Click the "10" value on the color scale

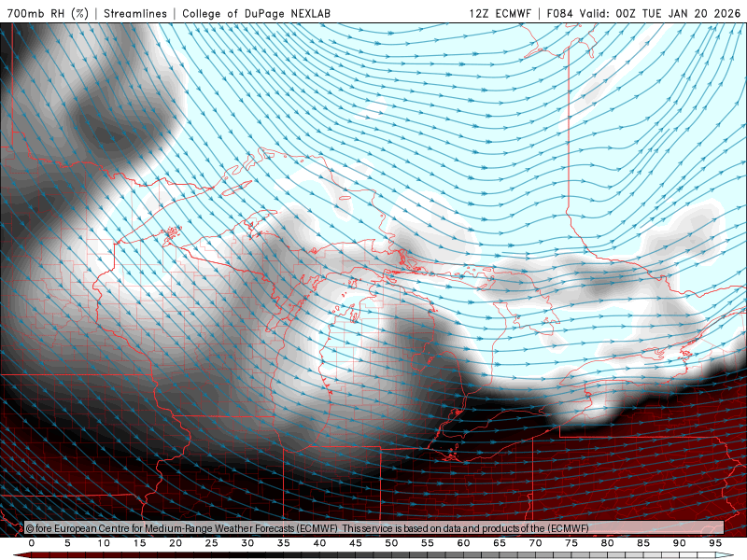[x=104, y=543]
